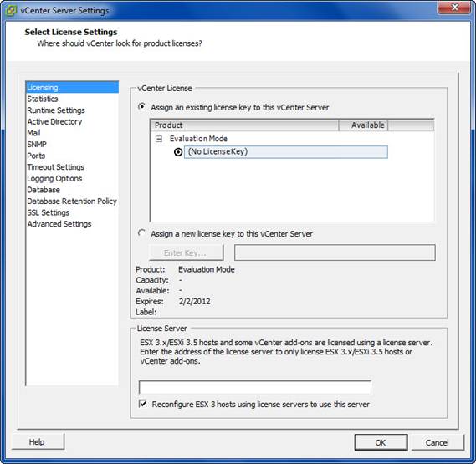Click the Cancel button
This screenshot has height=464, width=476.
click(x=438, y=442)
